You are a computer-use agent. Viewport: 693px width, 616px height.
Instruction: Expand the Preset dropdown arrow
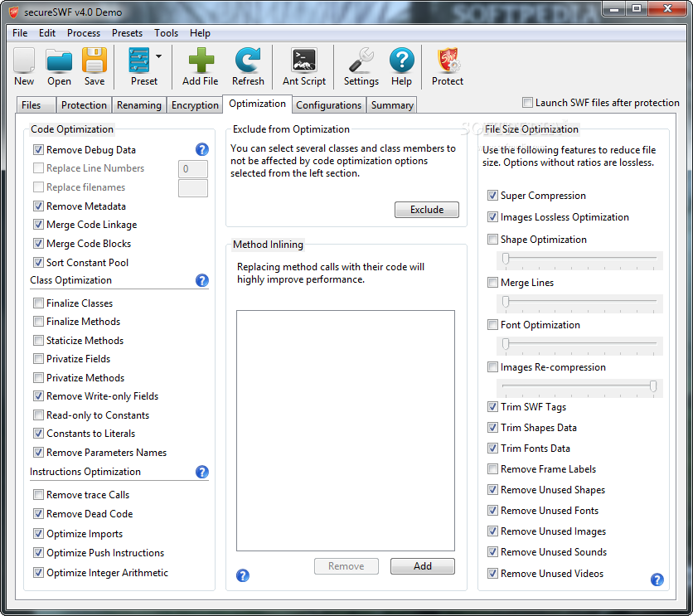(x=158, y=56)
